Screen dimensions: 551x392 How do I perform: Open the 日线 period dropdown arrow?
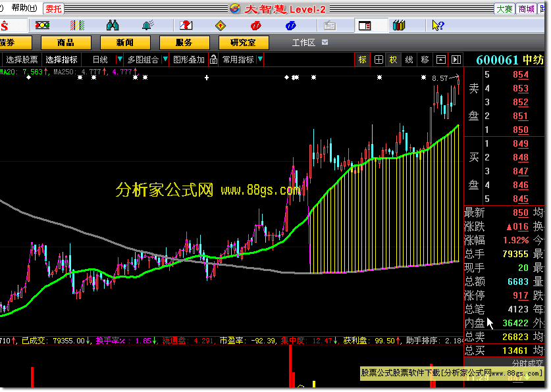click(x=120, y=59)
